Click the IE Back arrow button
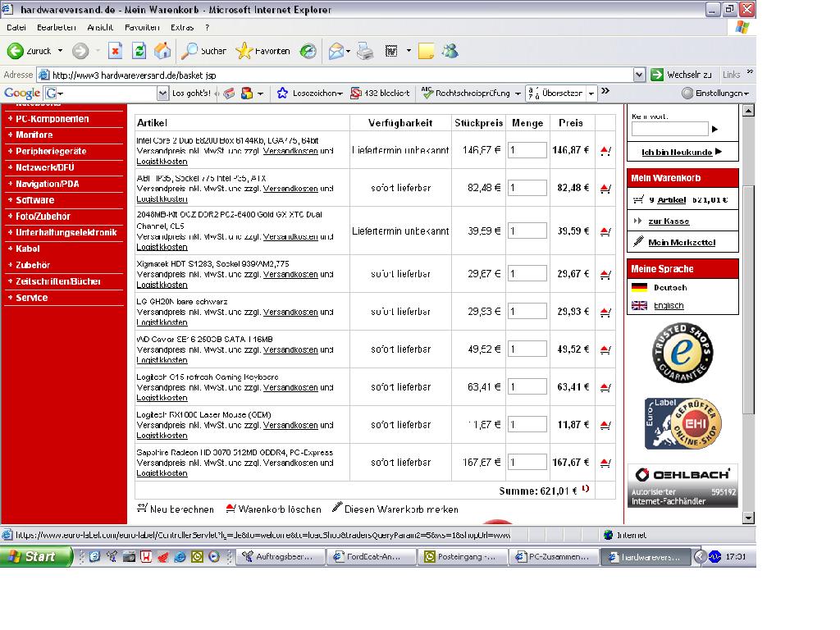 click(x=15, y=51)
